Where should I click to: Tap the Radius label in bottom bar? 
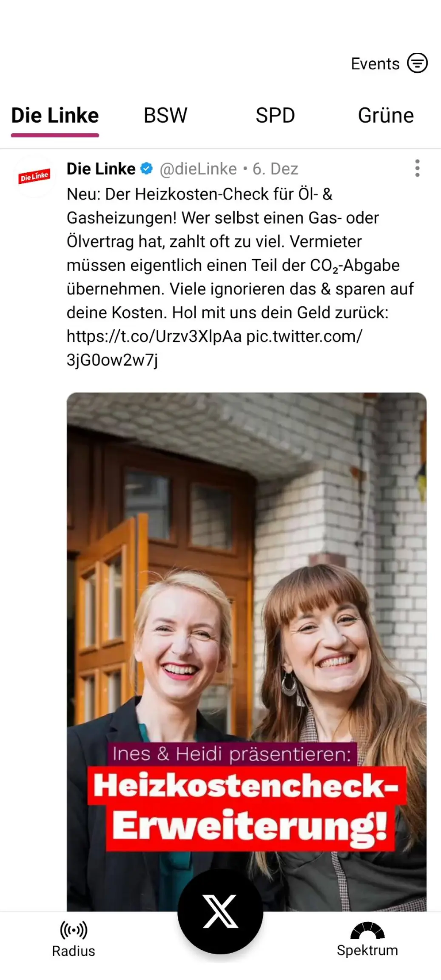(x=74, y=951)
